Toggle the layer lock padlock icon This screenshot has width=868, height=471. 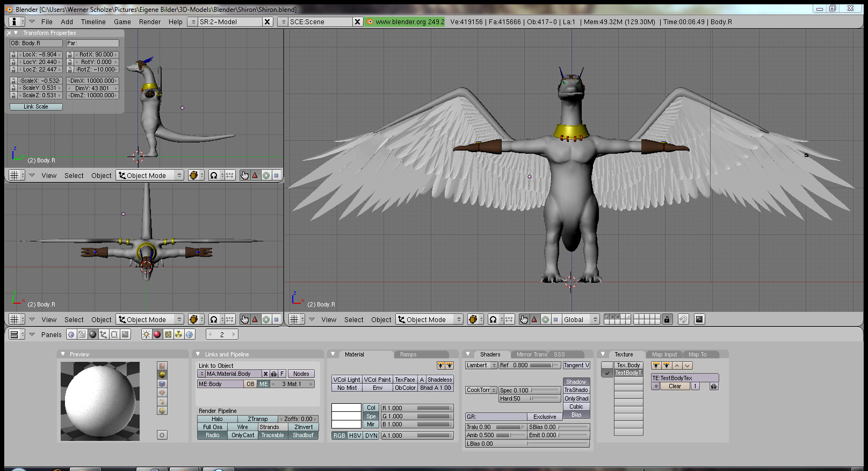(x=667, y=319)
